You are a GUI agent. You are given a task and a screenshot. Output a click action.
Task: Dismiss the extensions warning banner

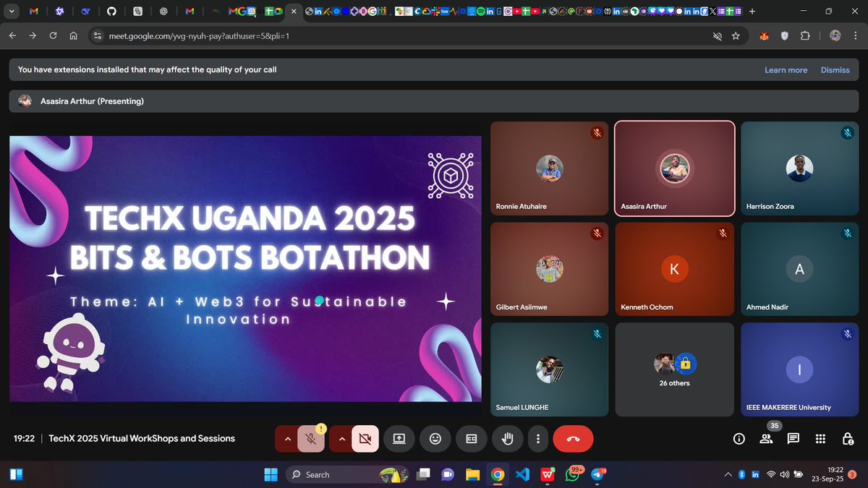point(835,69)
